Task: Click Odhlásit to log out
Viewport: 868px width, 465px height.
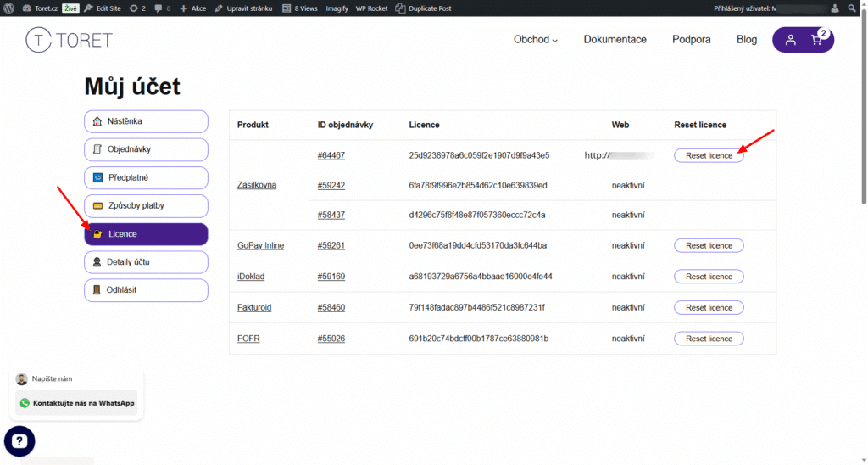Action: (x=146, y=290)
